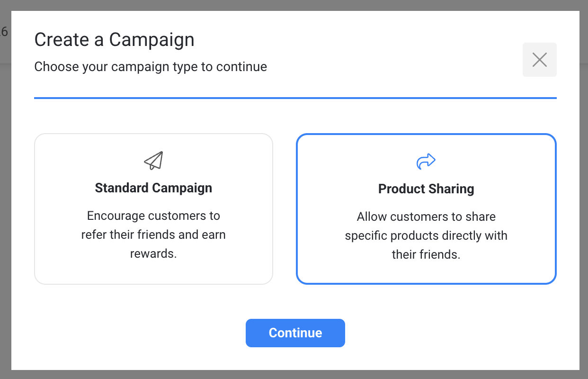Click the word "Campaign" in the dialog title
588x379 pixels.
tap(151, 39)
